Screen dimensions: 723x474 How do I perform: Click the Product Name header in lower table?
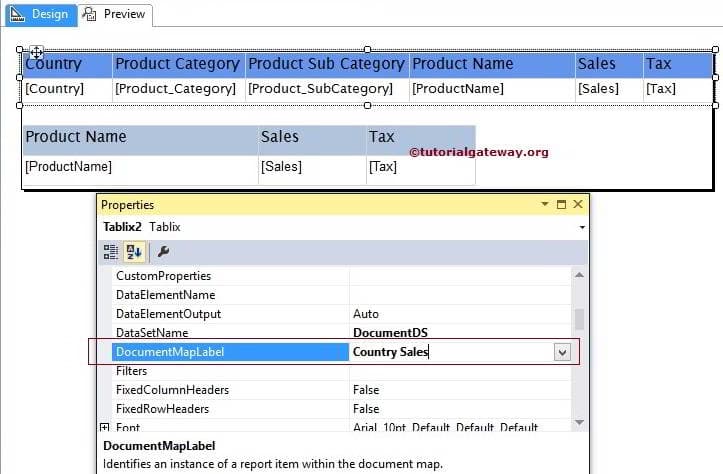click(140, 140)
